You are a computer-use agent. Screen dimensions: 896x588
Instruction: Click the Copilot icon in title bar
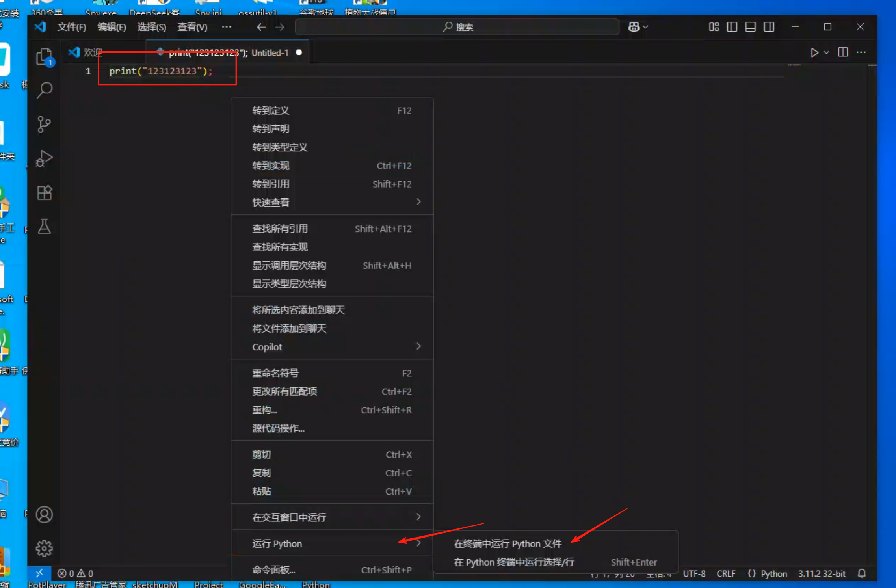[634, 27]
